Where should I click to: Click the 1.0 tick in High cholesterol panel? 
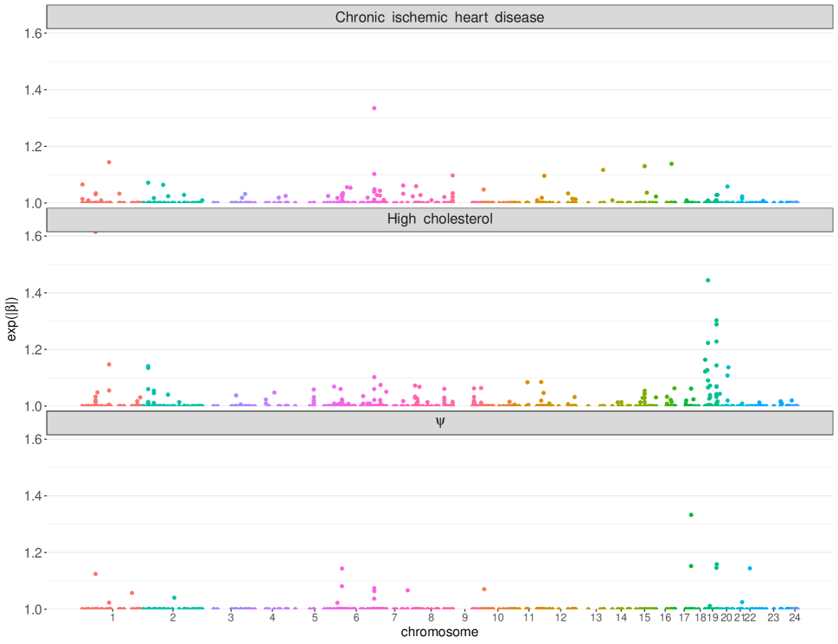tap(33, 406)
